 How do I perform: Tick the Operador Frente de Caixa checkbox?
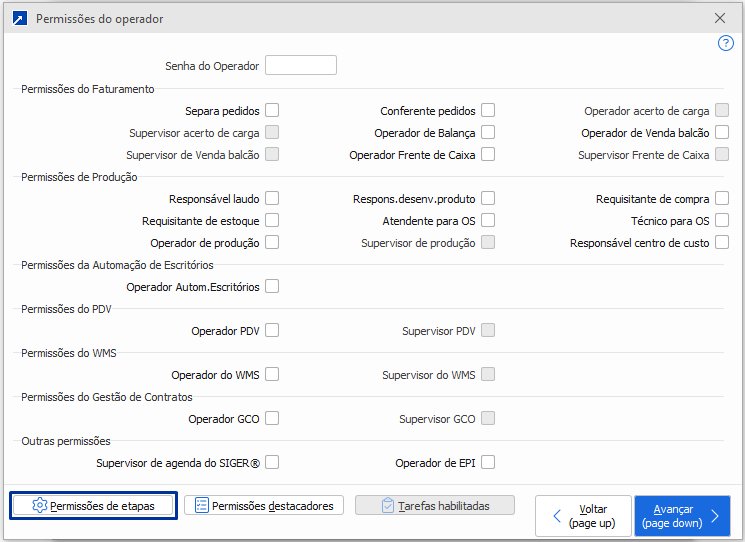[x=488, y=155]
